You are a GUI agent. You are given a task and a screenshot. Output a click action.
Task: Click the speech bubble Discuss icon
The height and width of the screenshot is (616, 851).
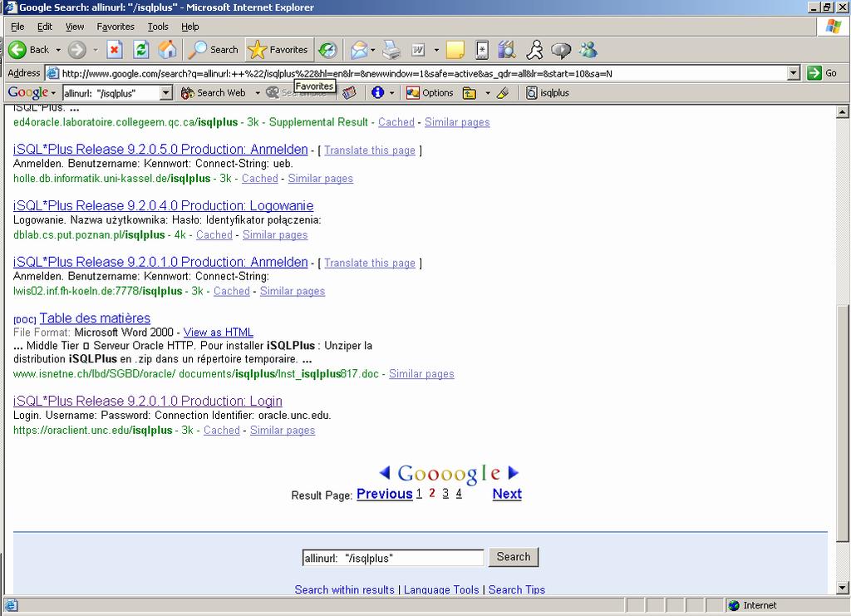(x=561, y=51)
